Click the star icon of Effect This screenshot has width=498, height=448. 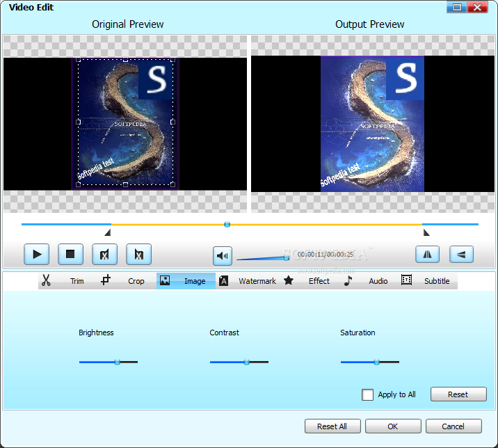(x=289, y=280)
